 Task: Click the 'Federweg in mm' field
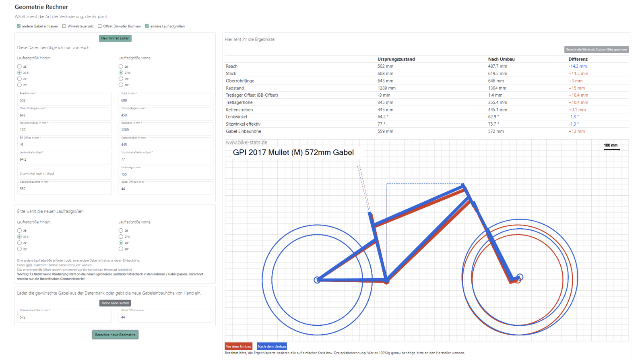pyautogui.click(x=166, y=174)
